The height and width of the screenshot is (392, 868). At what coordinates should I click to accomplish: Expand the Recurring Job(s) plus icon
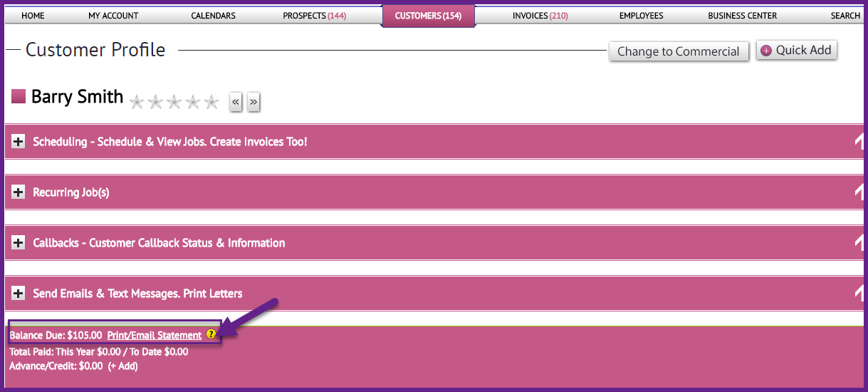(19, 192)
